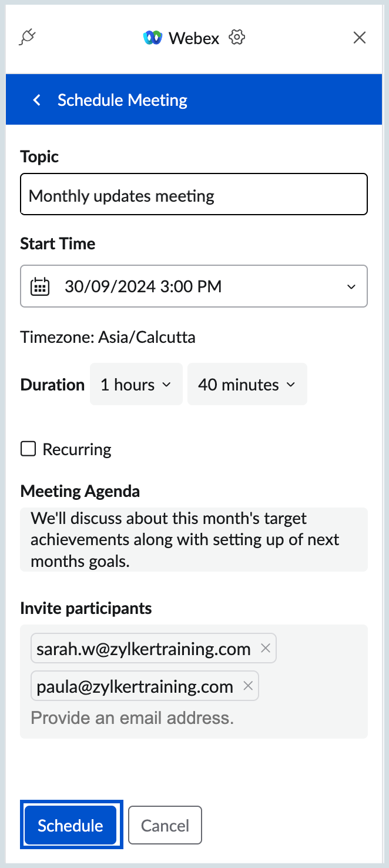Open the 1 hours duration dropdown
The height and width of the screenshot is (868, 389).
[136, 385]
